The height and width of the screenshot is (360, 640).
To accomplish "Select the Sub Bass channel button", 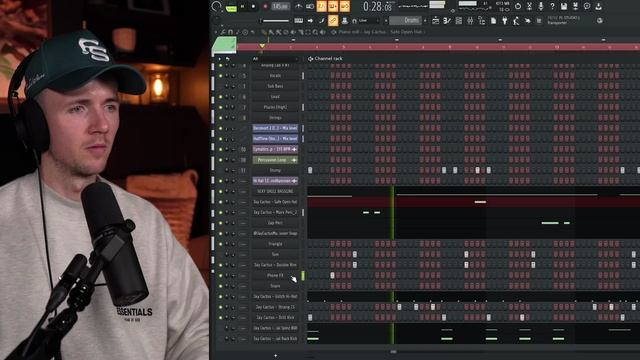I will pos(275,87).
